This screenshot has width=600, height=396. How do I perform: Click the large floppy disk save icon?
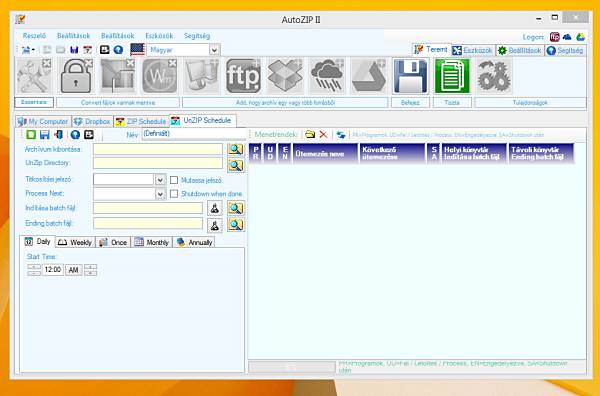(x=411, y=76)
